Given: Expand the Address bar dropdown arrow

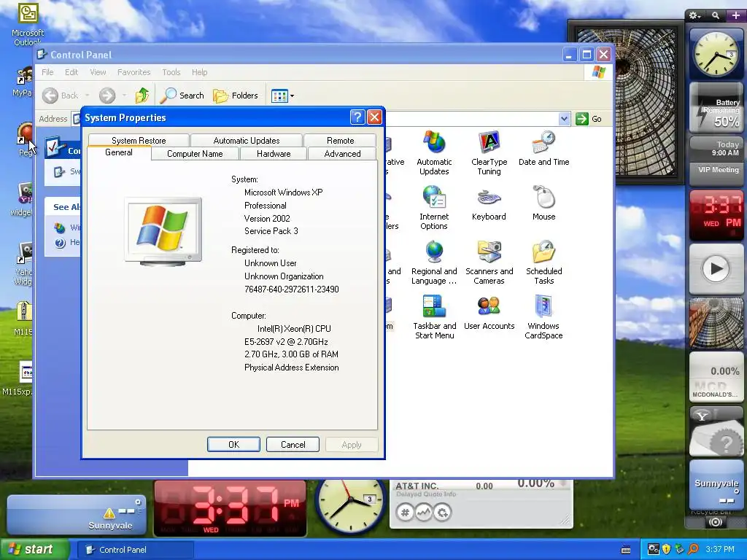Looking at the screenshot, I should (x=564, y=119).
